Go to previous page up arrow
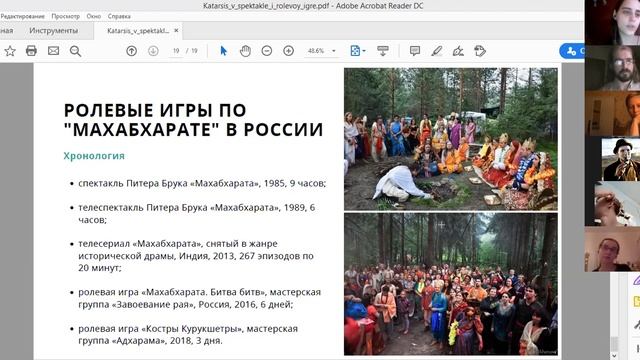Viewport: 640px width, 360px height. click(x=131, y=51)
